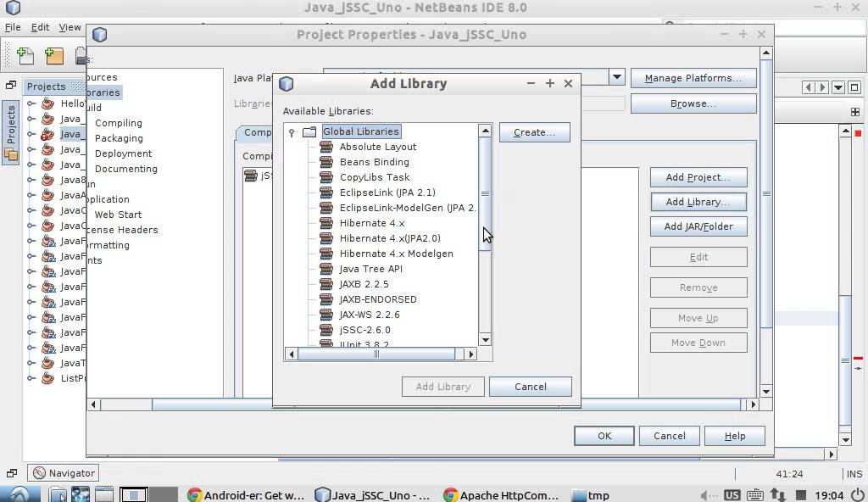The height and width of the screenshot is (502, 868).
Task: Click Cancel in Project Properties dialog
Action: (x=670, y=436)
